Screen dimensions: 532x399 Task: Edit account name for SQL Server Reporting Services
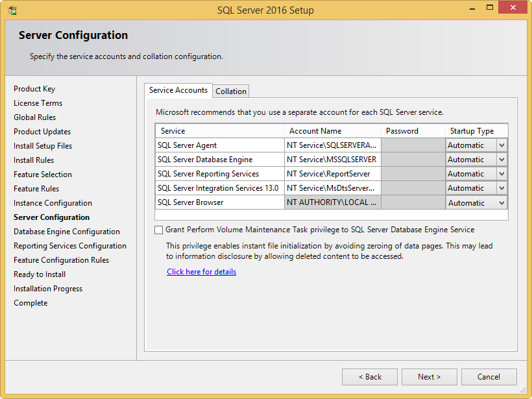click(332, 174)
